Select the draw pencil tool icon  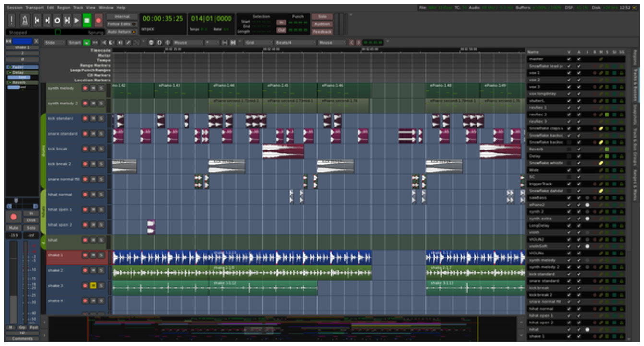(128, 43)
